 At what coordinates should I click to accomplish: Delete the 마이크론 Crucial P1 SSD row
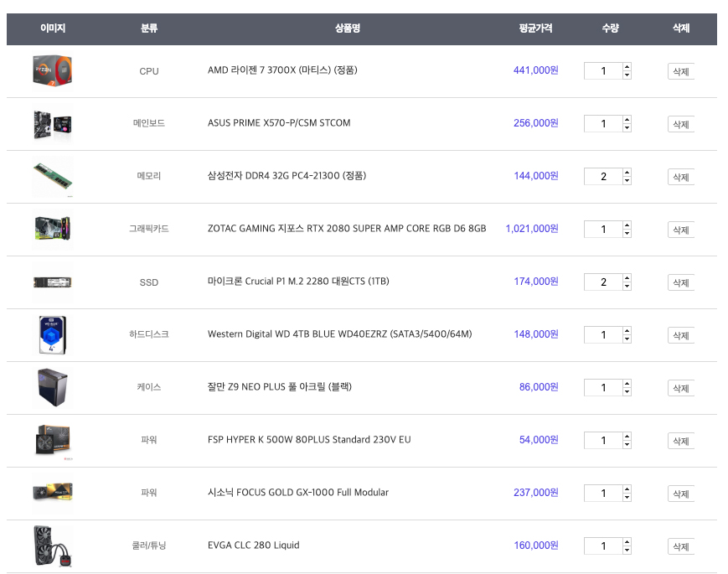[x=680, y=282]
